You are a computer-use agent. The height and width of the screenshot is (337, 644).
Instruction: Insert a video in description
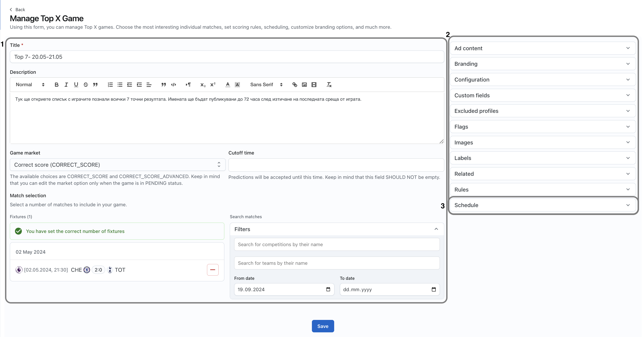(314, 85)
